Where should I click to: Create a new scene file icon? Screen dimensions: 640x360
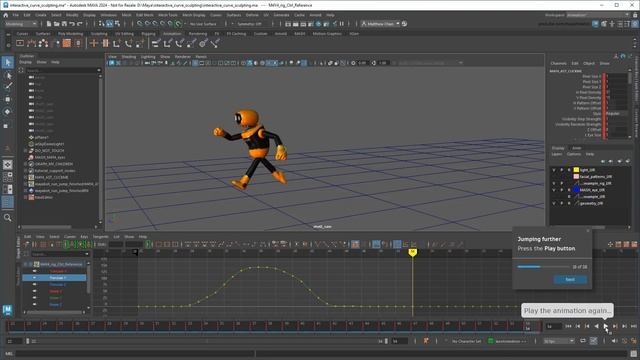(x=49, y=24)
